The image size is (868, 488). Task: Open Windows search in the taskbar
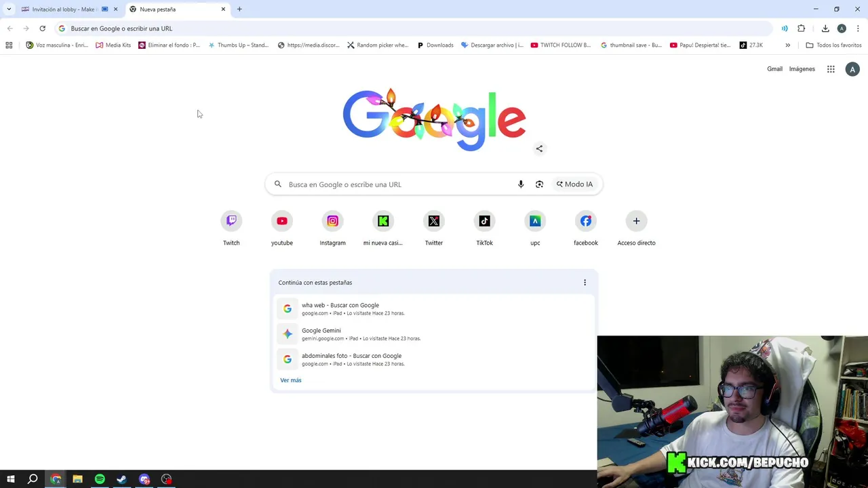(x=33, y=479)
